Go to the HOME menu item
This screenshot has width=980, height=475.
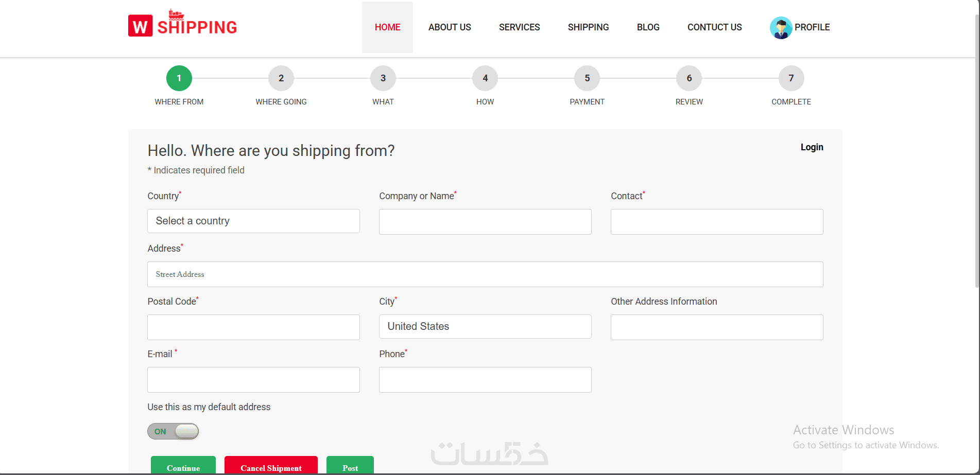pyautogui.click(x=387, y=27)
